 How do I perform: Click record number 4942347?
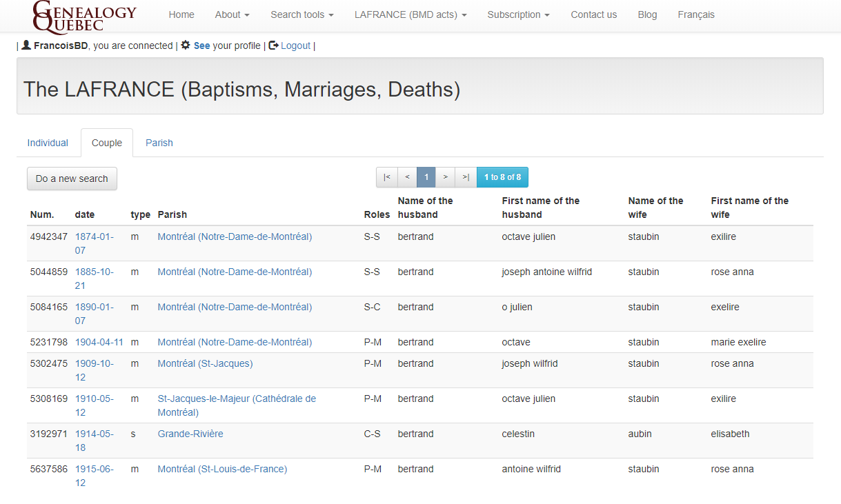point(49,236)
